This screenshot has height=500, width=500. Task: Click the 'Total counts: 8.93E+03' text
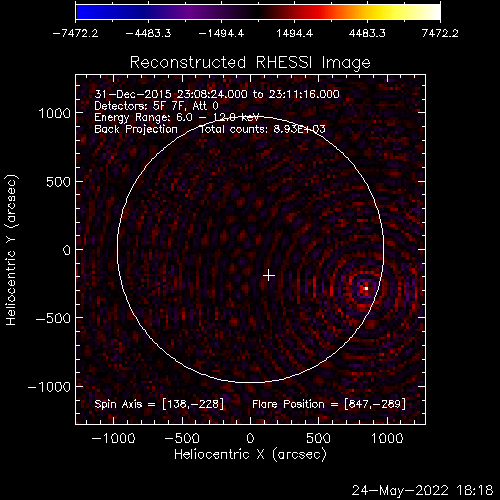click(x=262, y=129)
